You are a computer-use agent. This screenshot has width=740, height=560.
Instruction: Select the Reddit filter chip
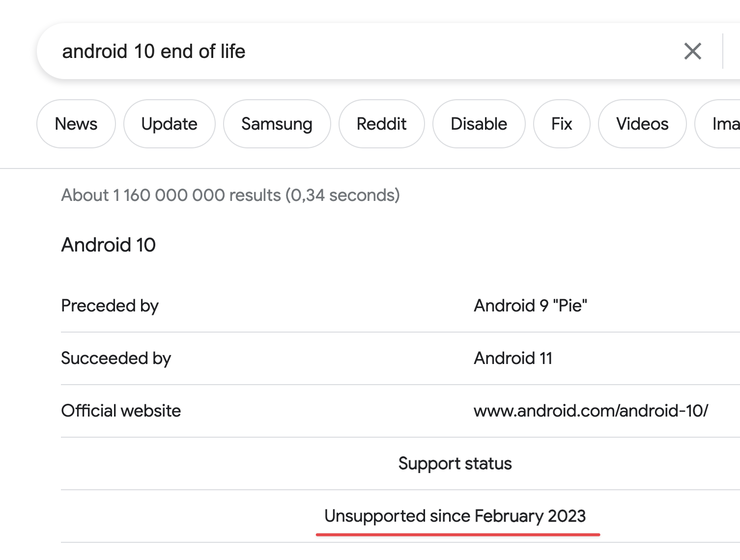(x=382, y=124)
